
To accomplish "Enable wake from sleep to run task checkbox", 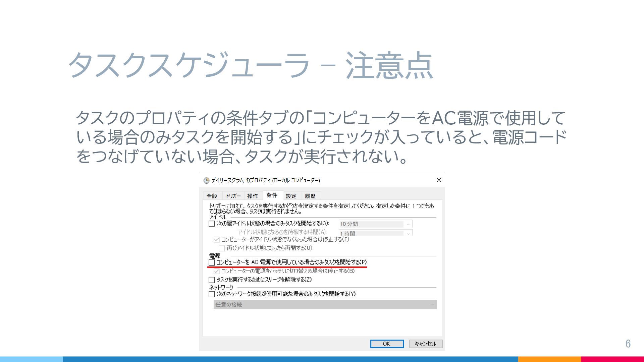I will [x=212, y=280].
